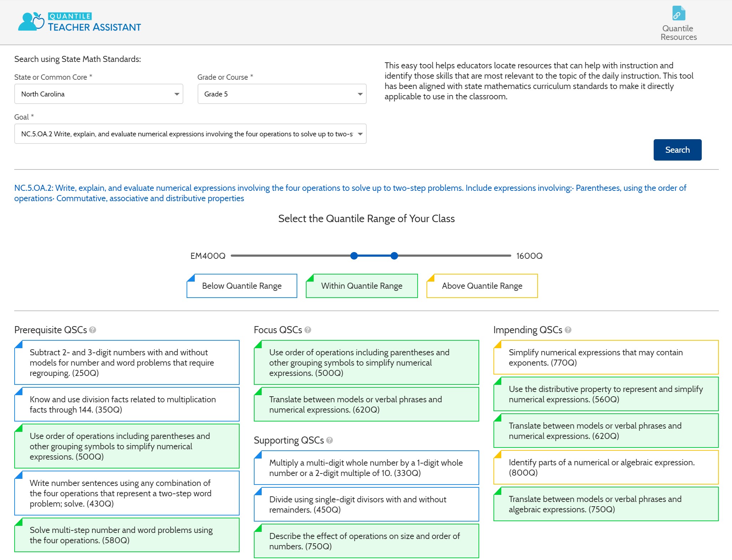Click help icon beside Focus QSCs
Screen dimensions: 732x560
(308, 330)
